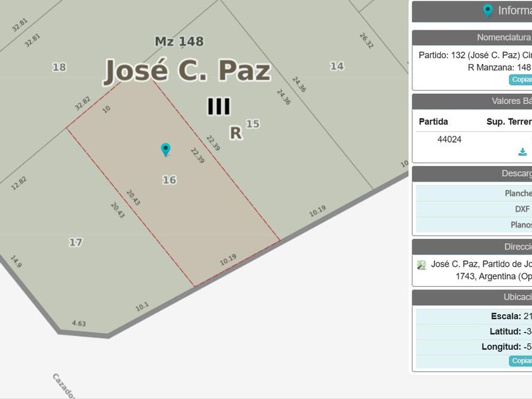Click the Longitud row in location panel

click(x=474, y=347)
